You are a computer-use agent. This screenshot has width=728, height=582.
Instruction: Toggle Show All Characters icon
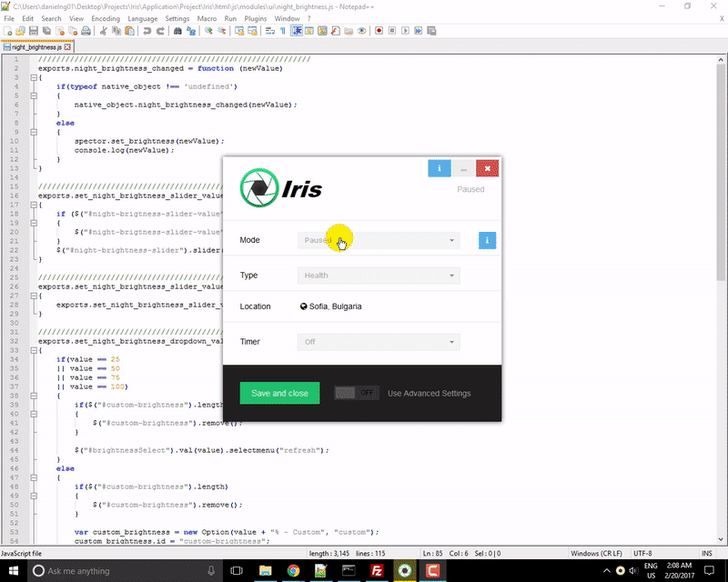tap(283, 31)
